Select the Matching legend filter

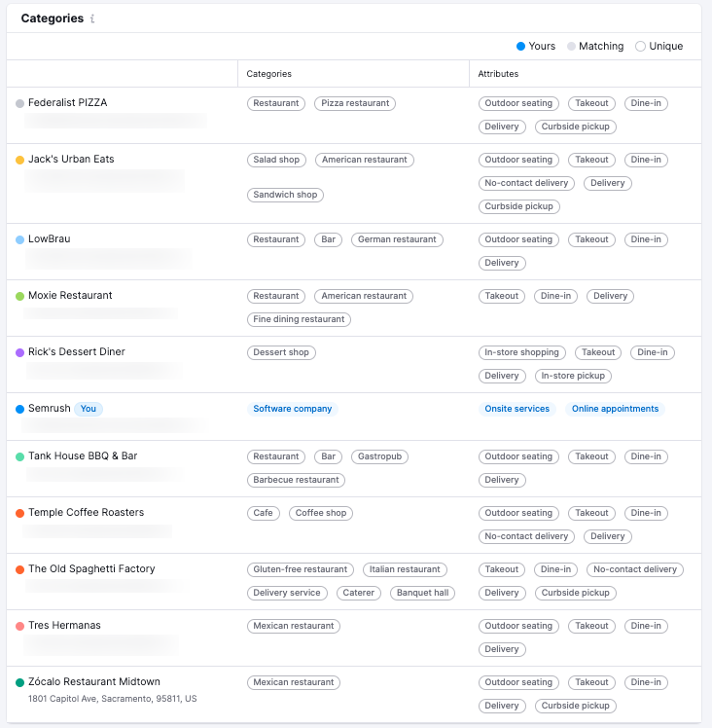pos(595,46)
